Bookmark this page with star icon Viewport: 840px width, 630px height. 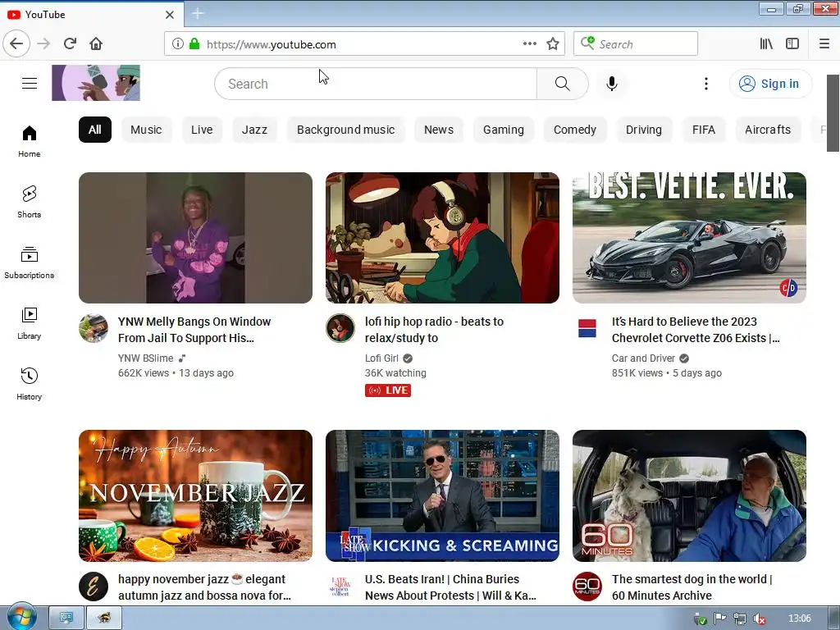[x=553, y=44]
